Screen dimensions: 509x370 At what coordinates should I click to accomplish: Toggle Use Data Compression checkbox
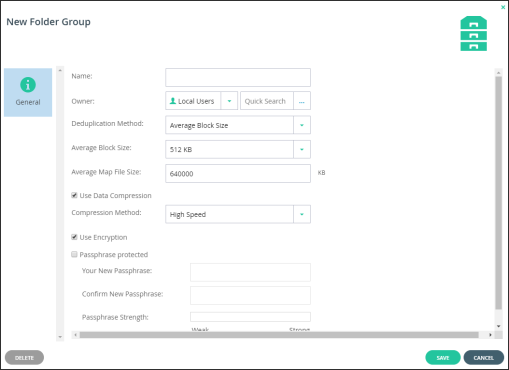74,195
